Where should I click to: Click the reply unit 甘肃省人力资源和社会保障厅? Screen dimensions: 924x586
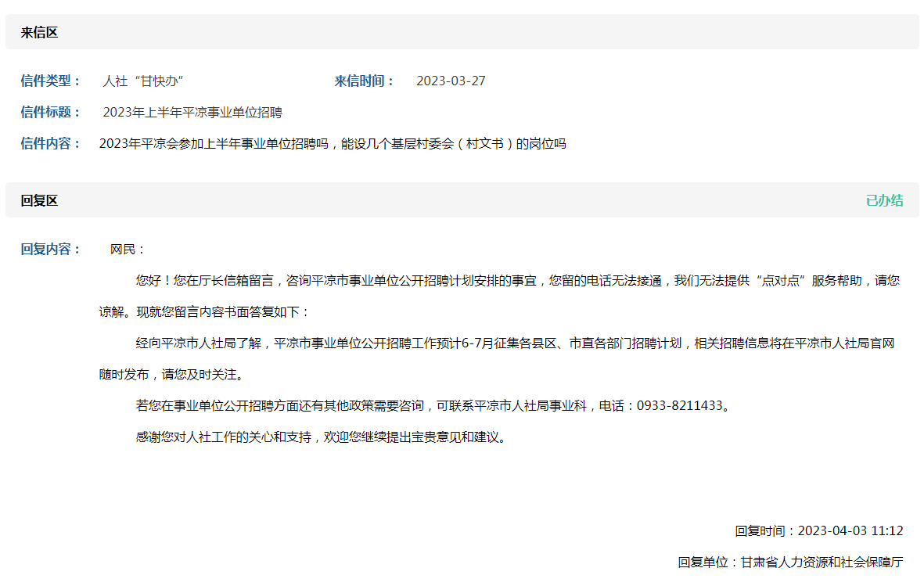coord(822,562)
